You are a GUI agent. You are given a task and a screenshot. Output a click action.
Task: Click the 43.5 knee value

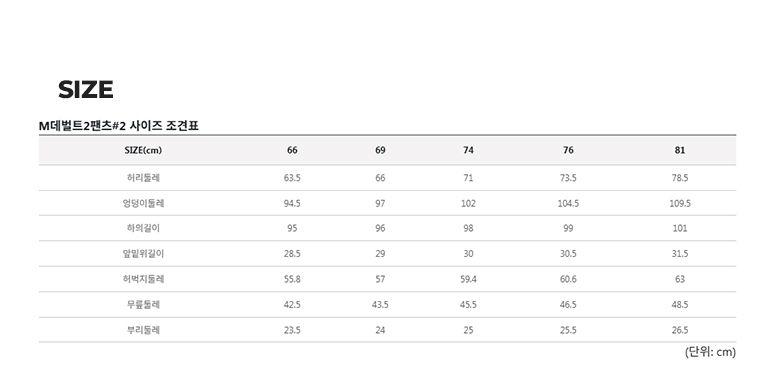[380, 304]
